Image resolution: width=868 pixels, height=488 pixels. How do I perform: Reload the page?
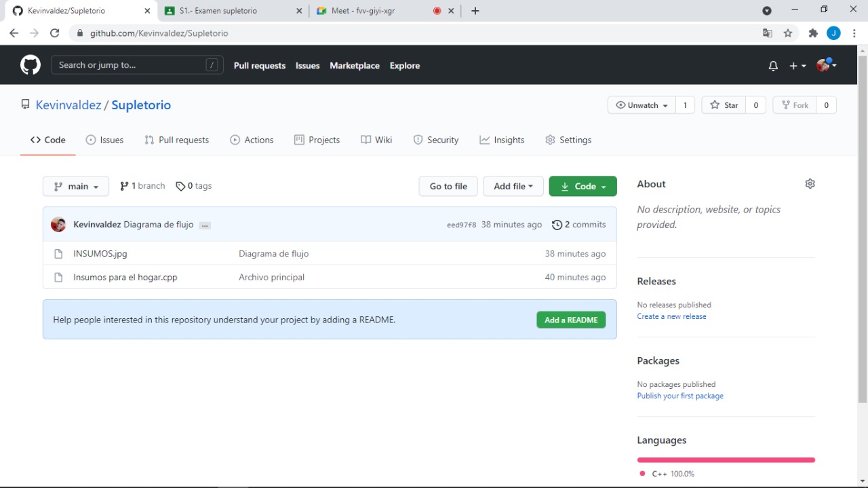pos(55,33)
